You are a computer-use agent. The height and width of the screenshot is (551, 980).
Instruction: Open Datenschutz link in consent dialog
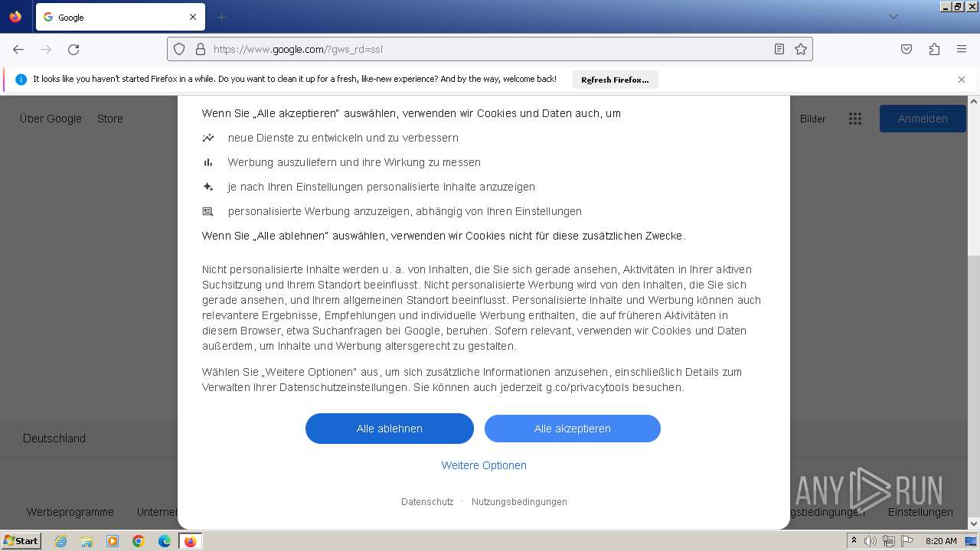pyautogui.click(x=427, y=502)
